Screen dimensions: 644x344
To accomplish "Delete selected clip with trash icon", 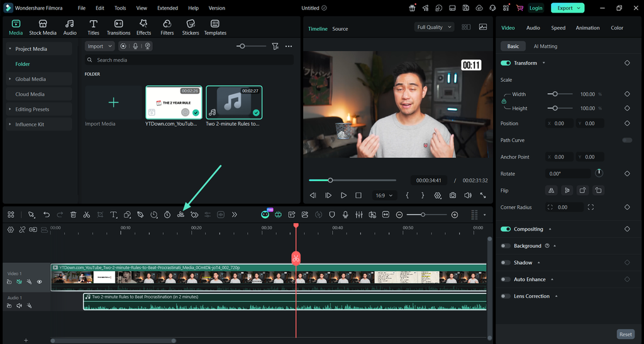I will 73,214.
